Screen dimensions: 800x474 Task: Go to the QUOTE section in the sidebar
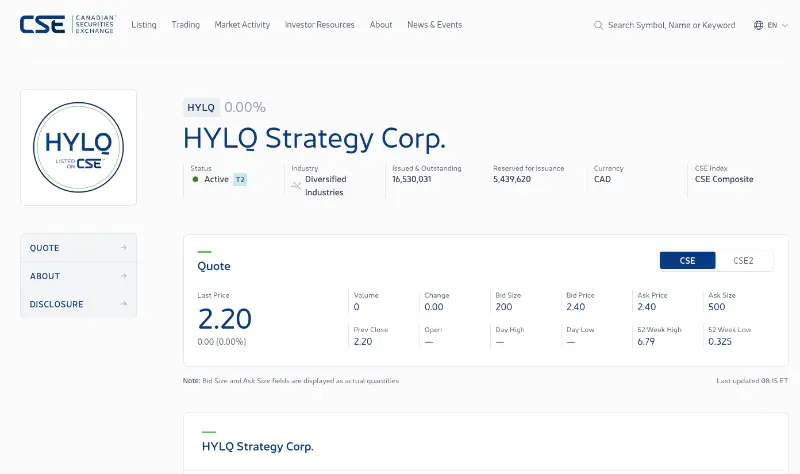(79, 247)
